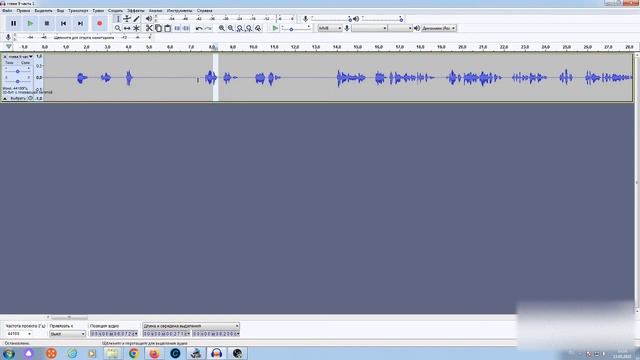The image size is (640, 360).
Task: Open the Треки menu
Action: coord(98,11)
